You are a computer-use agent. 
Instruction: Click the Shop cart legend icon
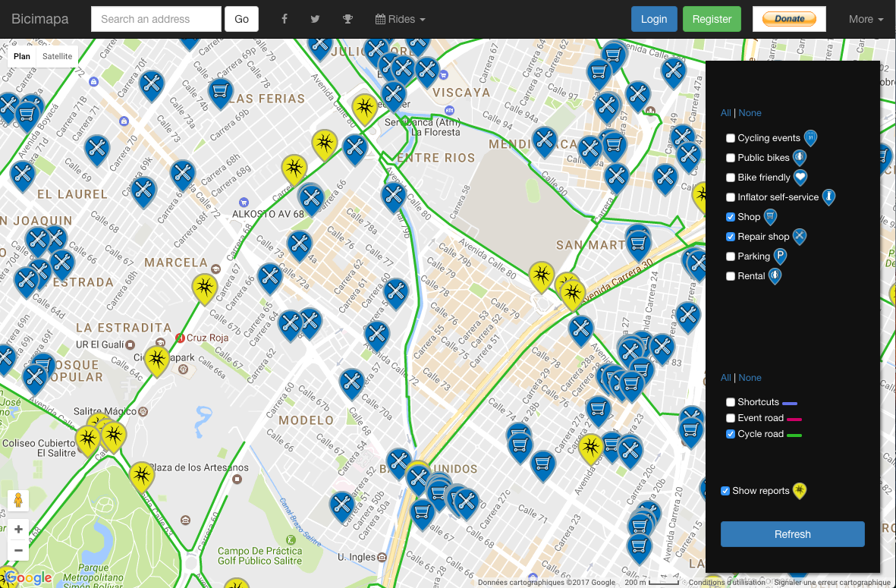770,216
